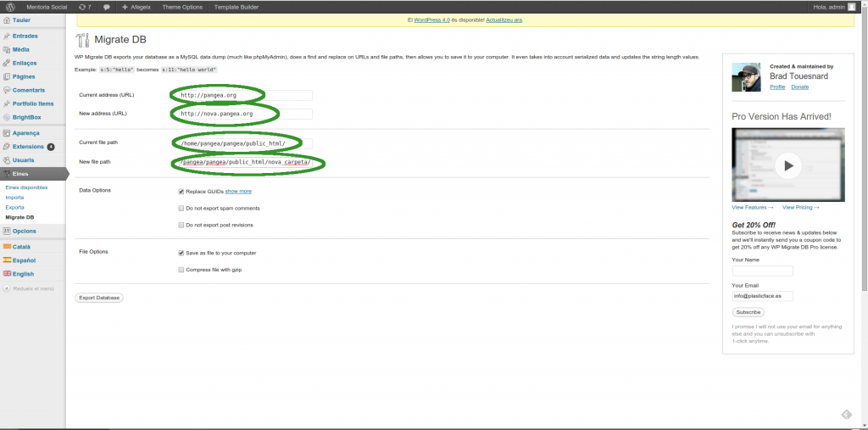The image size is (868, 430).
Task: Click the Catalan flag icon
Action: point(7,247)
